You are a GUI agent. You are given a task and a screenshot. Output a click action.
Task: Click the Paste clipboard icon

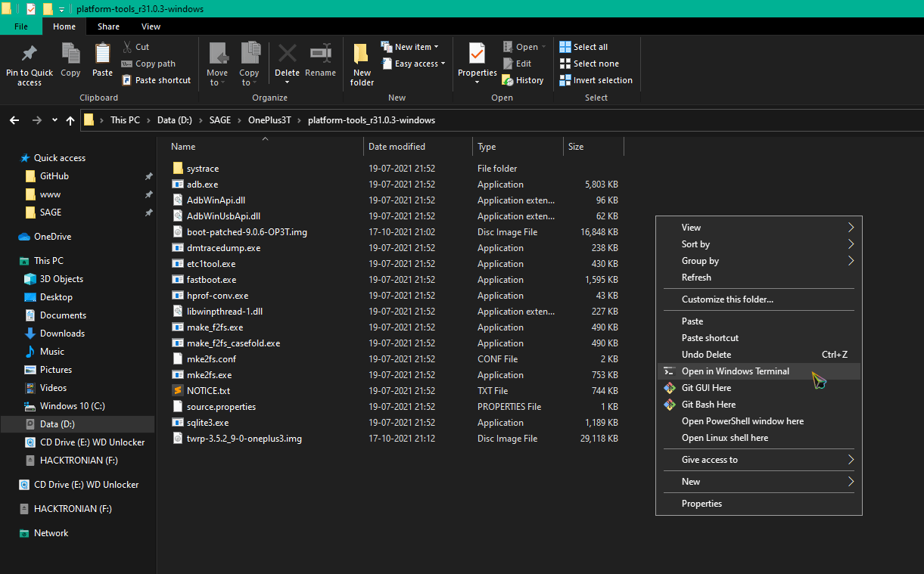[102, 54]
